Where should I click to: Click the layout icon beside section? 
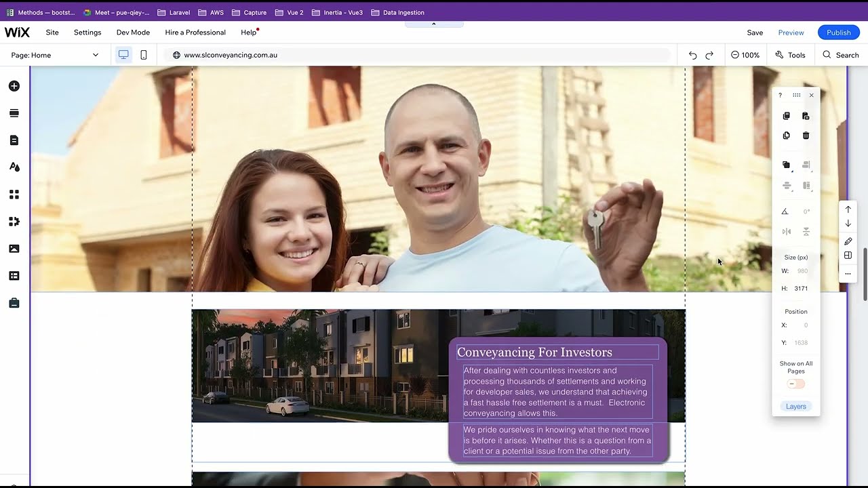coord(848,256)
